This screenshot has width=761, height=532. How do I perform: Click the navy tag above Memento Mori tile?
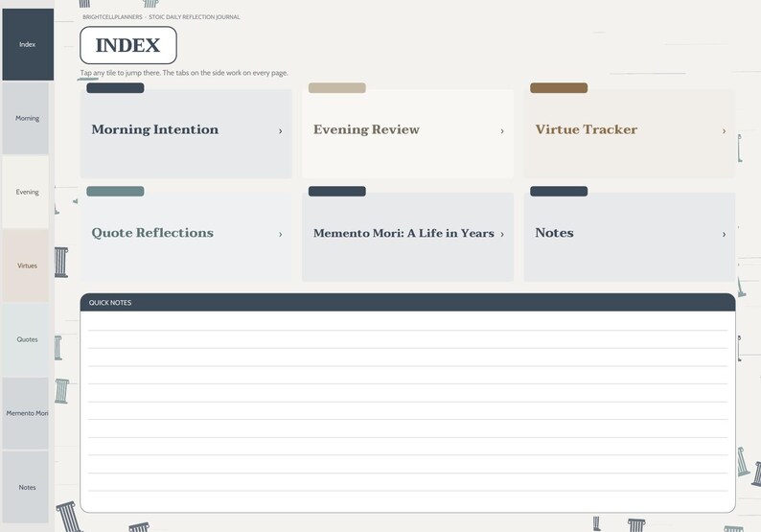[x=337, y=192]
